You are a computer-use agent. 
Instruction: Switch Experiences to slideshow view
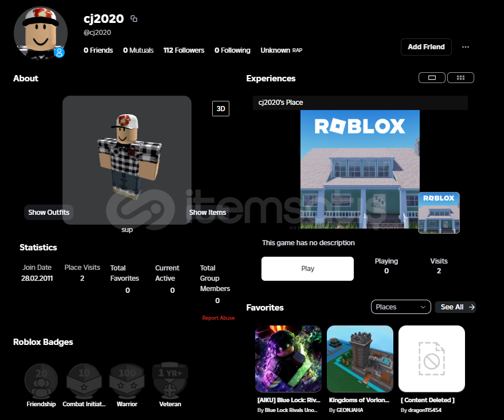(x=432, y=78)
